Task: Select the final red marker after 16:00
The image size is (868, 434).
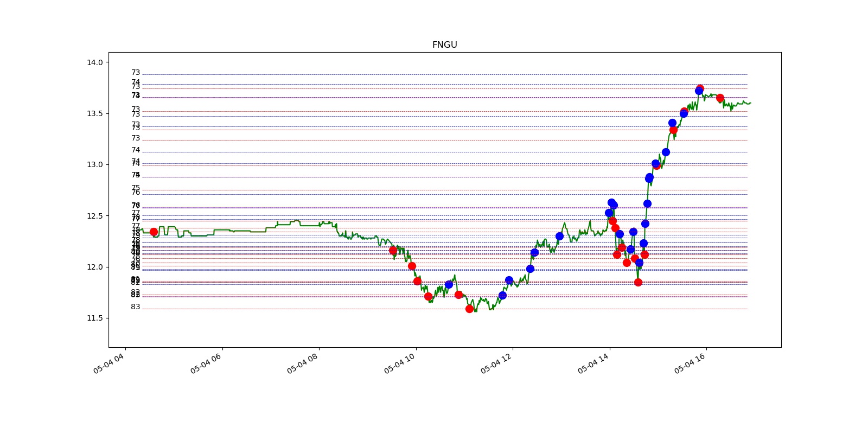Action: point(720,98)
